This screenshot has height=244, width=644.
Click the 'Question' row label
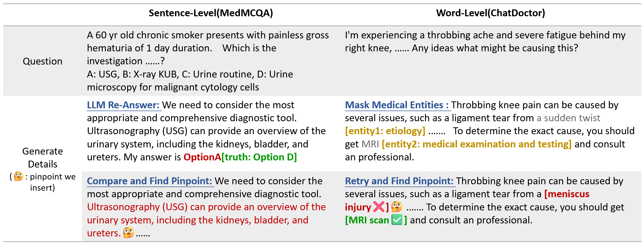pos(43,61)
